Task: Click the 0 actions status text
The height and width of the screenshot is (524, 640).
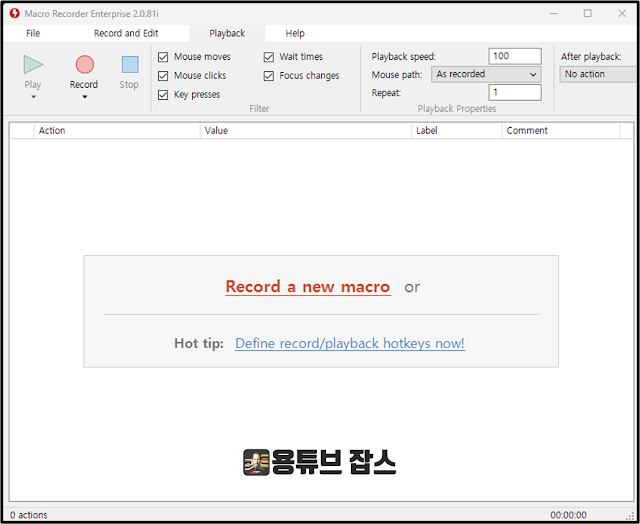Action: [x=29, y=515]
